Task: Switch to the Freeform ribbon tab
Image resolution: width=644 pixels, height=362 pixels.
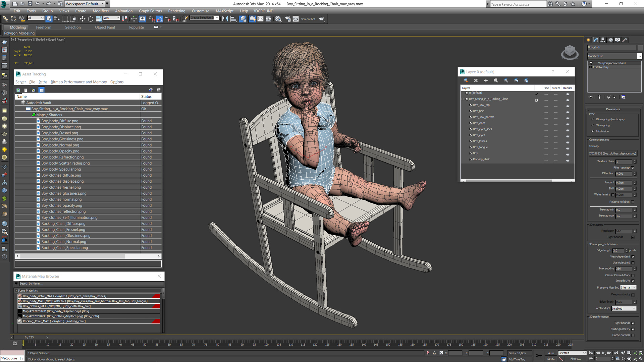Action: pos(44,27)
